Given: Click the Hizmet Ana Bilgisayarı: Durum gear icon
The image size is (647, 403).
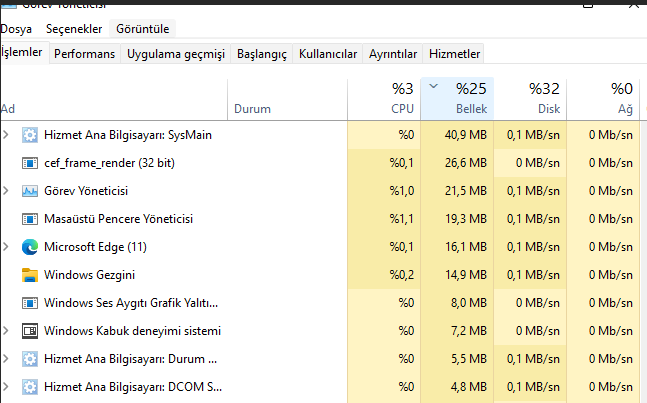Looking at the screenshot, I should pyautogui.click(x=30, y=359).
